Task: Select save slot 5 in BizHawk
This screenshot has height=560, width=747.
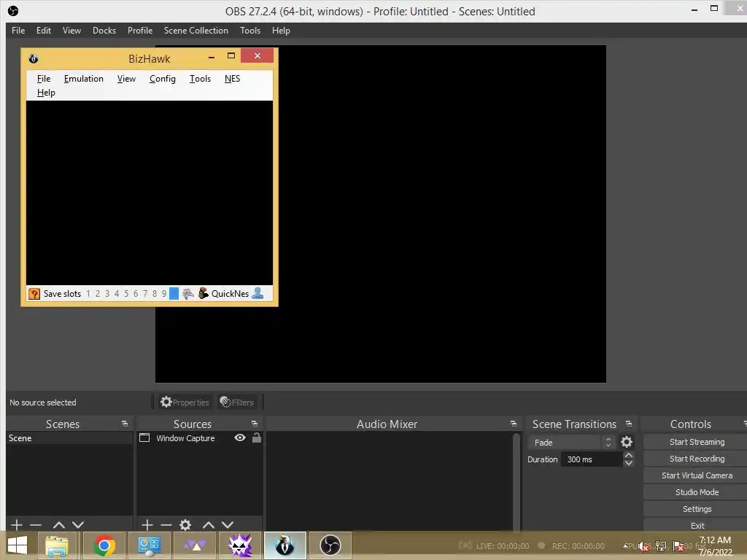Action: (x=126, y=293)
